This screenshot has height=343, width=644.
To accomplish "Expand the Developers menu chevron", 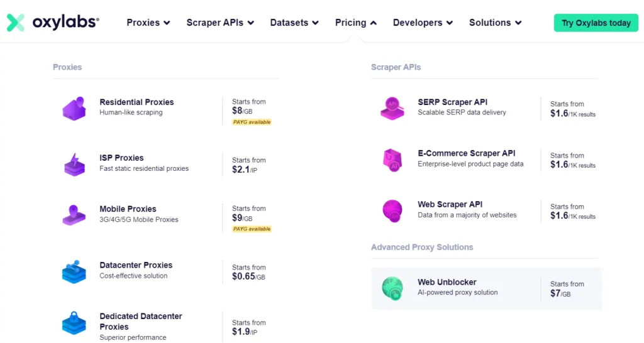I will pos(450,23).
